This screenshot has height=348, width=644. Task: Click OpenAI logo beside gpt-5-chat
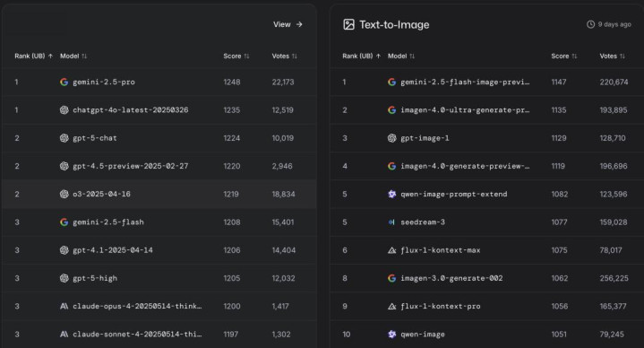pos(64,138)
